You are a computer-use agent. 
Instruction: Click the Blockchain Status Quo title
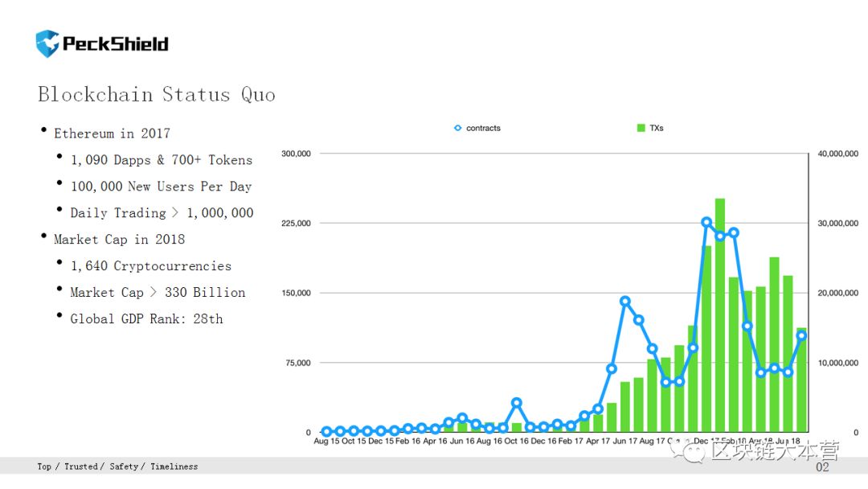(x=157, y=94)
